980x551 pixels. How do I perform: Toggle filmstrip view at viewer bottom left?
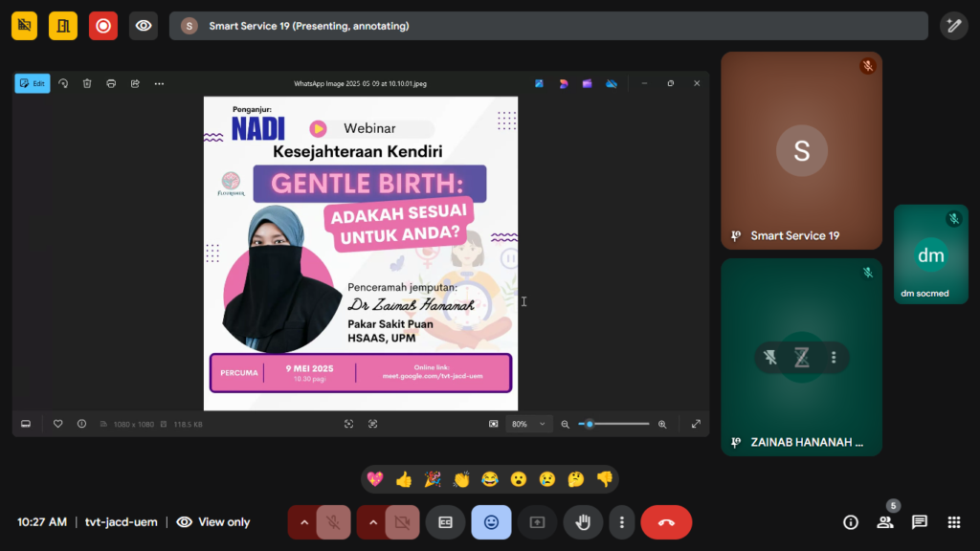tap(26, 424)
